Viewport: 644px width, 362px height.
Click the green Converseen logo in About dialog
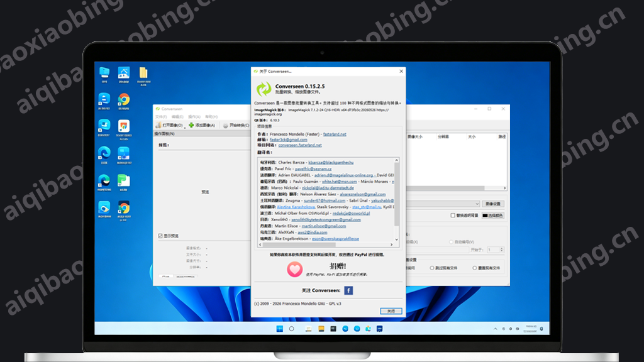coord(264,89)
